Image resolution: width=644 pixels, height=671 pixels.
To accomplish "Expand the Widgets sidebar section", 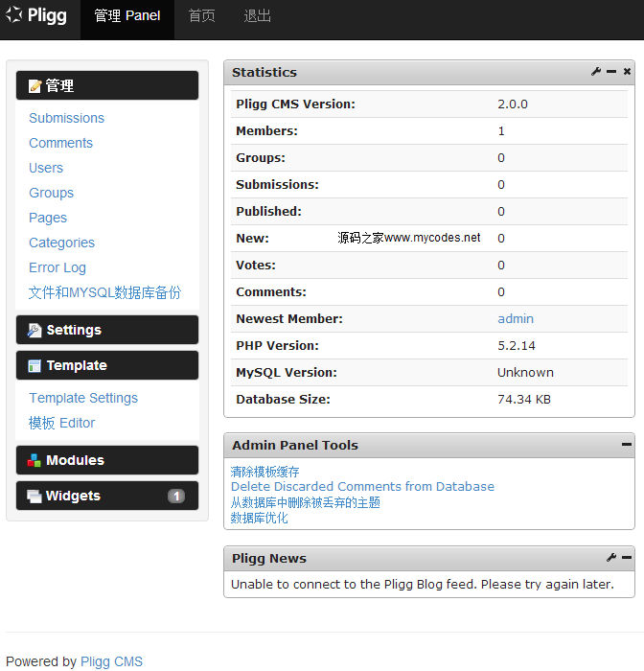I will click(x=107, y=496).
